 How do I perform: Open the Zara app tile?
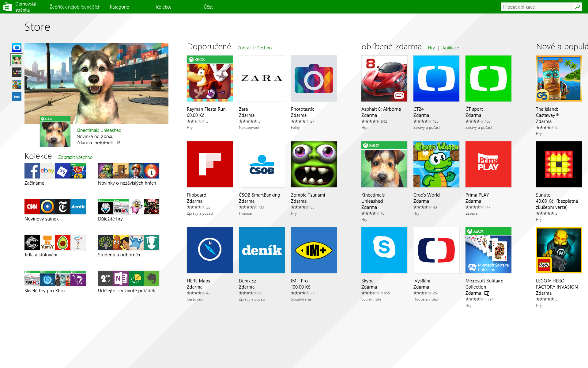click(262, 79)
